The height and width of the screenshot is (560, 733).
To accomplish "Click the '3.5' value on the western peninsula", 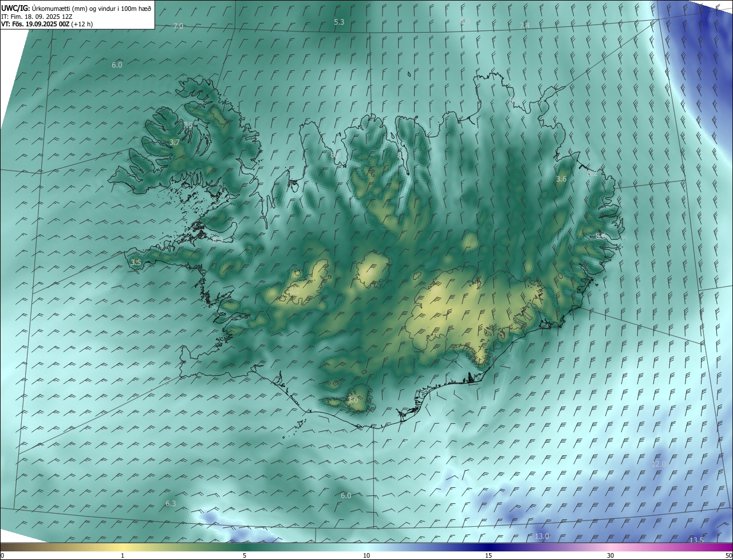I will (x=136, y=262).
